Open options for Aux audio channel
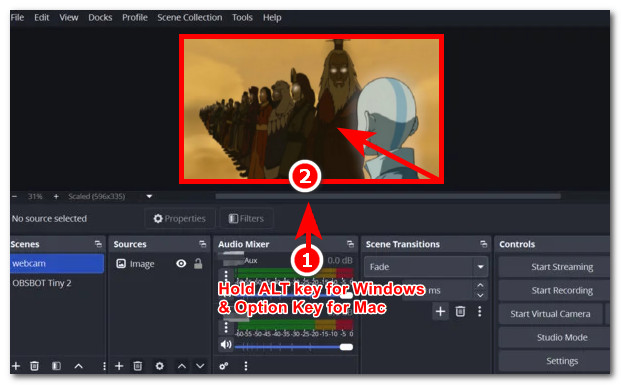The image size is (621, 385). 226,275
